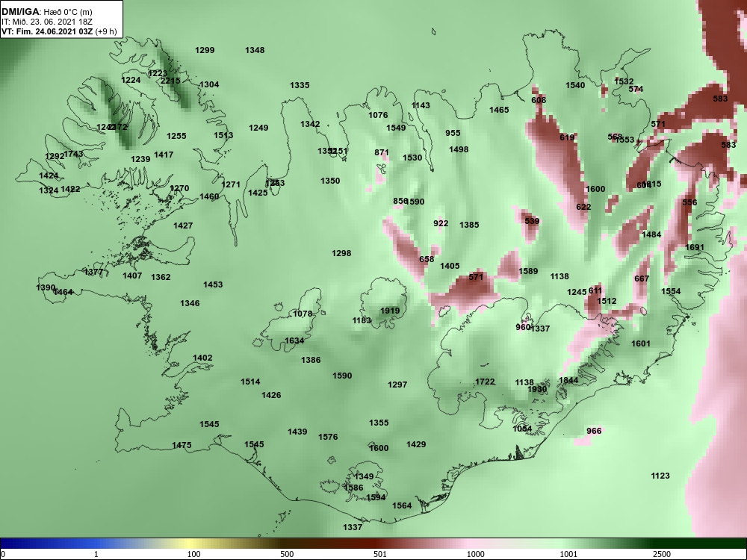
Task: Click the map value 966 offshore
Action: [x=594, y=431]
